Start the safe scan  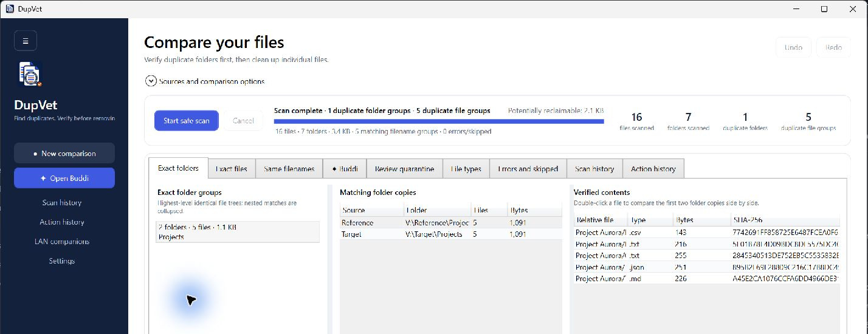coord(187,120)
